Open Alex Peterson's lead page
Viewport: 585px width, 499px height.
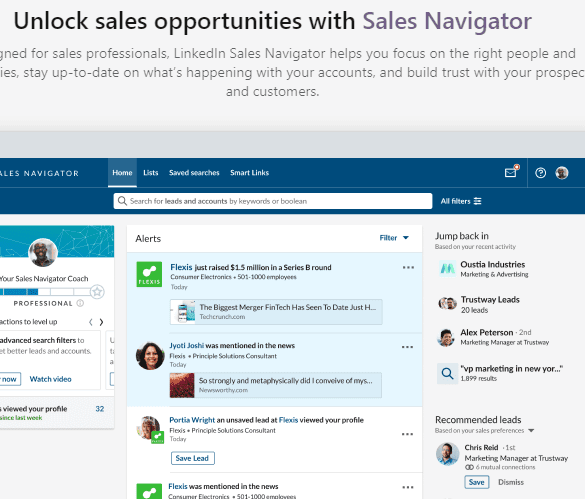487,333
